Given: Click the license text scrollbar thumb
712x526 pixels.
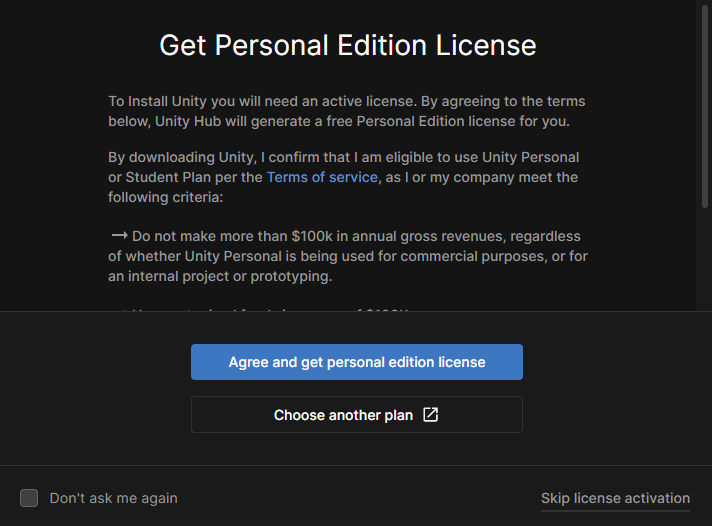Looking at the screenshot, I should 704,100.
